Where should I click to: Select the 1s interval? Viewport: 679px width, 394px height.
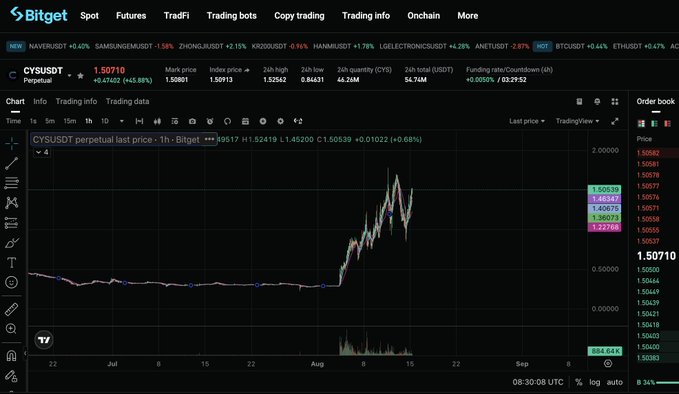point(33,121)
